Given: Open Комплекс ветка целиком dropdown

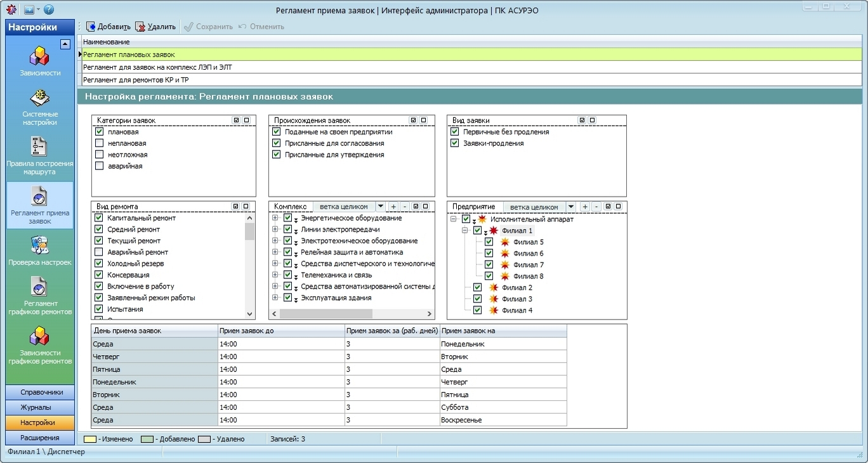Looking at the screenshot, I should point(380,207).
